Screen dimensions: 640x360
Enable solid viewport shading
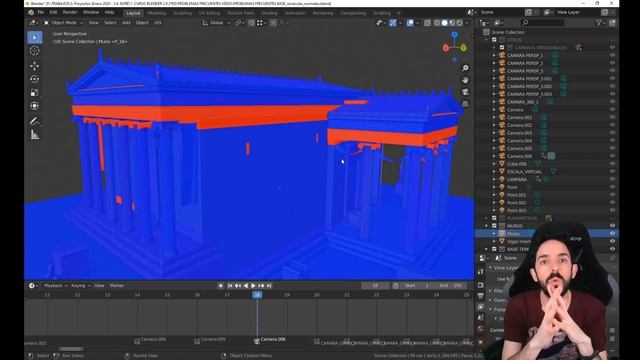click(x=444, y=23)
